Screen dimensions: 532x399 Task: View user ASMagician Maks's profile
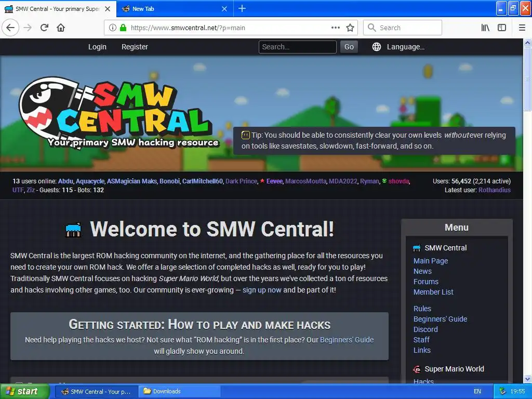click(x=132, y=181)
